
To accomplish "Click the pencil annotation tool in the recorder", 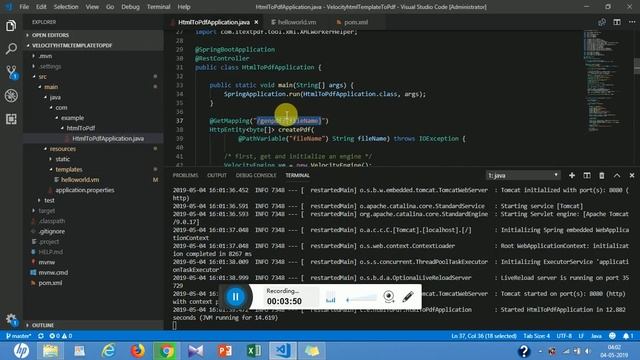I will tap(408, 296).
